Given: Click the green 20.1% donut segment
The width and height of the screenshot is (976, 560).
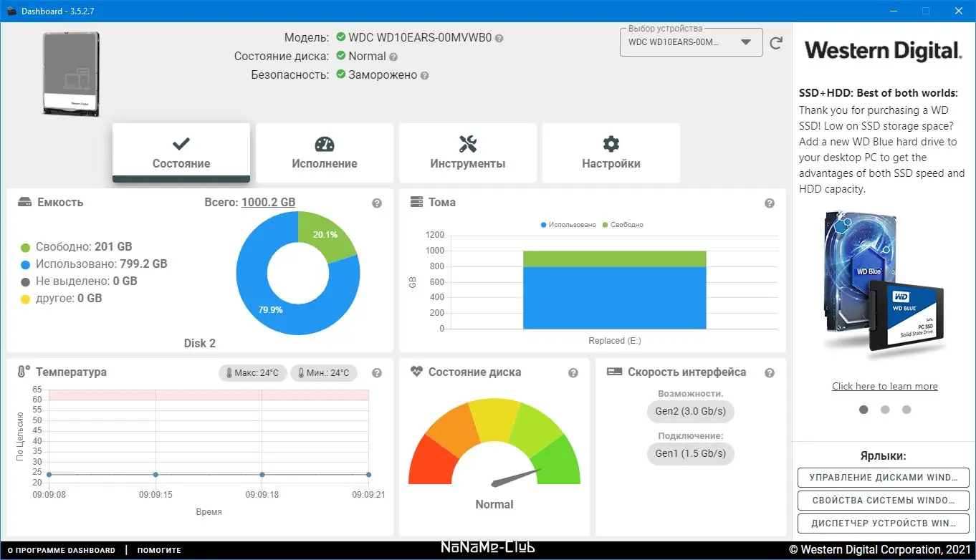Looking at the screenshot, I should pos(326,235).
